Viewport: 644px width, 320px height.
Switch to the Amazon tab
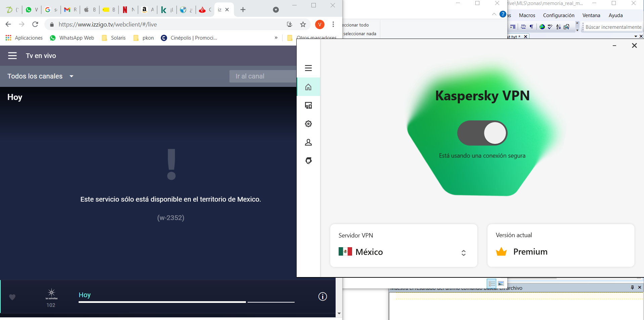click(x=148, y=10)
